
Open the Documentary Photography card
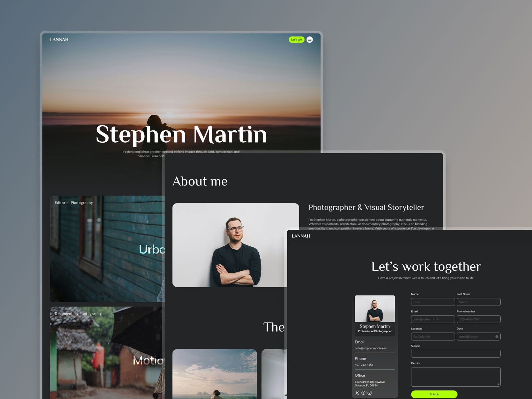[107, 353]
